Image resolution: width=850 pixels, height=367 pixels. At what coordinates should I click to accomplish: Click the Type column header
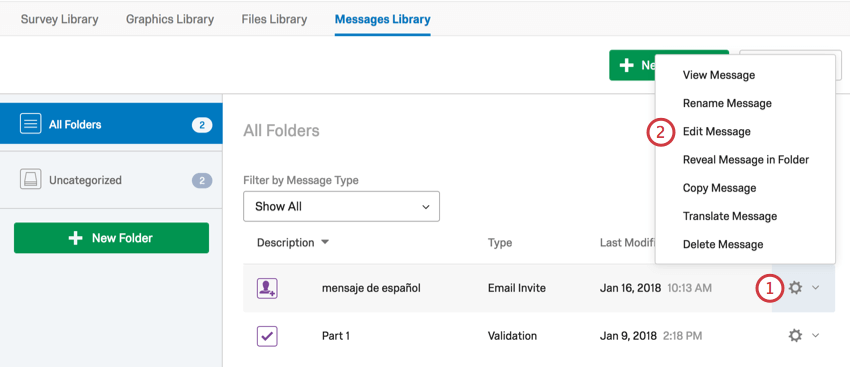point(500,242)
